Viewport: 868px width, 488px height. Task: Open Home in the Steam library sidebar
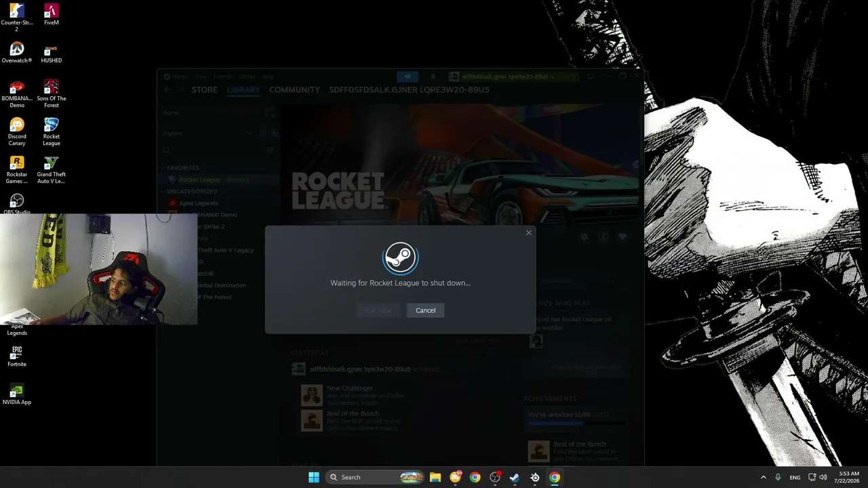tap(171, 113)
